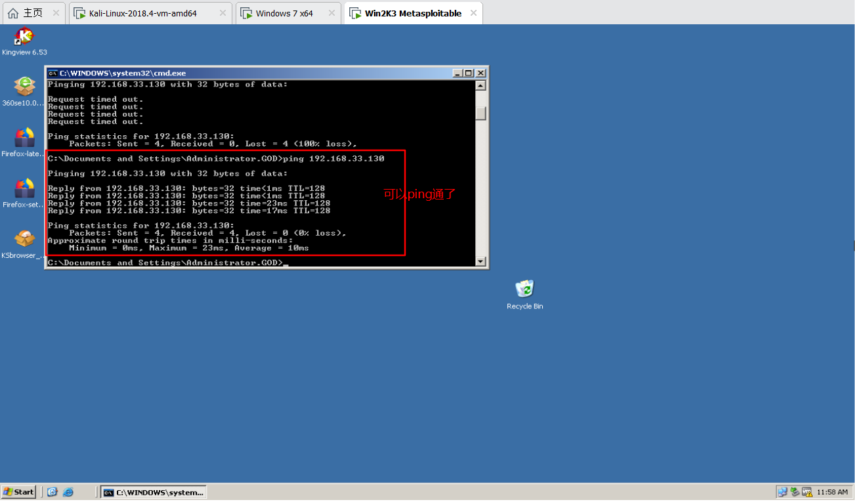Click the cmd scrollbar up arrow
Viewport: 856px width, 504px height.
pos(481,85)
